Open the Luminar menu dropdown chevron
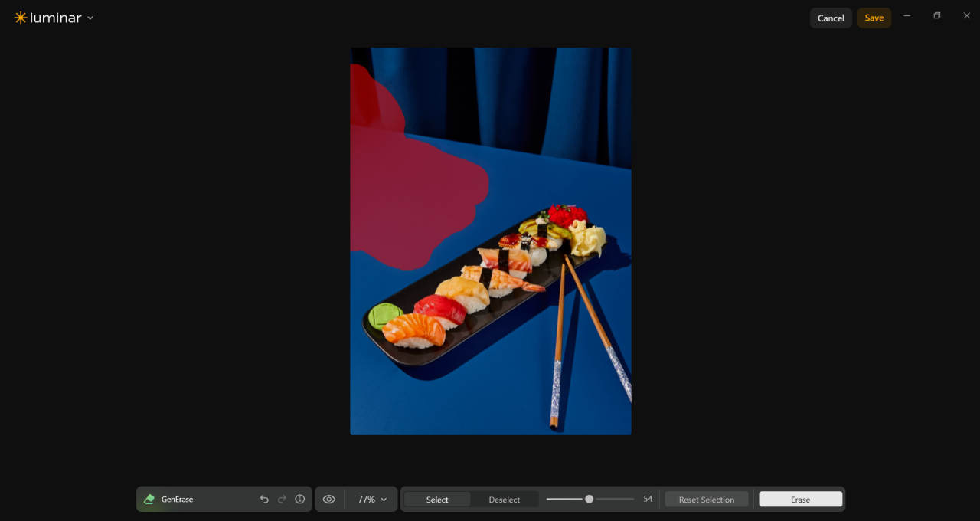This screenshot has width=980, height=521. pyautogui.click(x=90, y=18)
